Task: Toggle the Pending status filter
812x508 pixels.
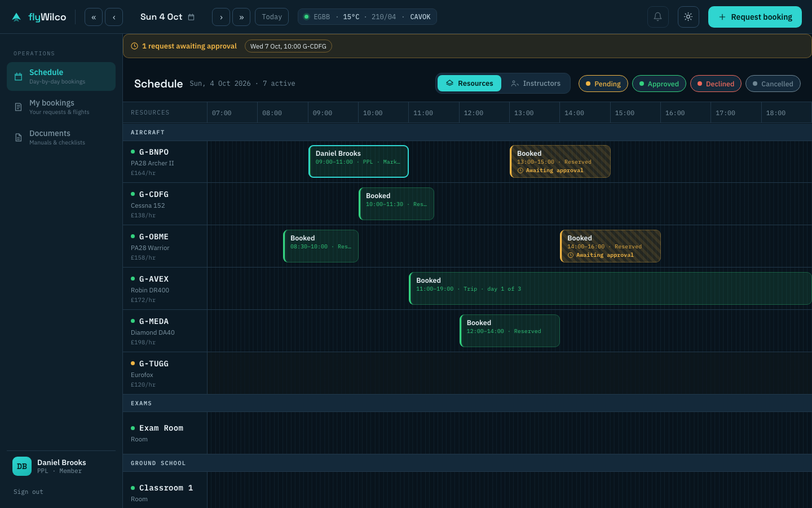Action: 603,84
